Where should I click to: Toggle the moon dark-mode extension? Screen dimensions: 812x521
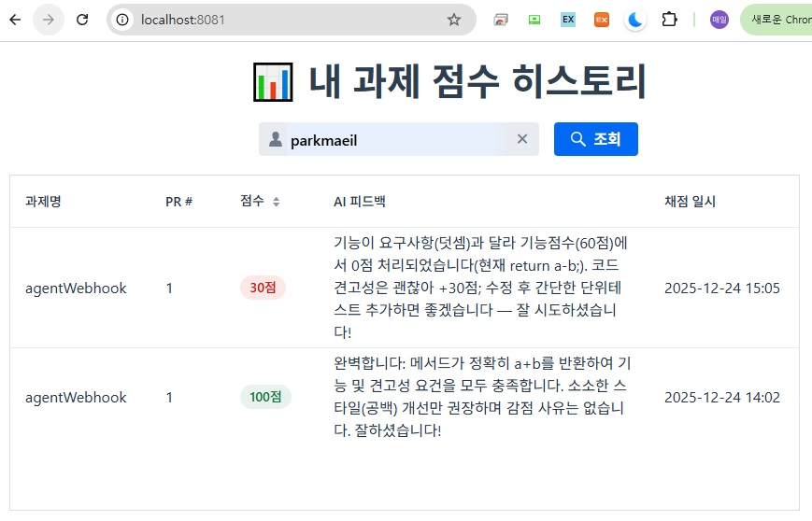[635, 20]
